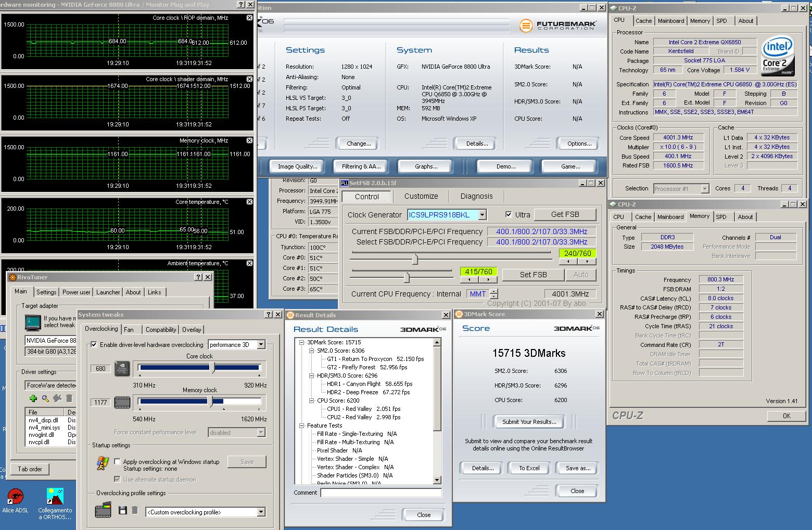The image size is (812, 530).
Task: Open the Clock Generator dropdown in SetFSB
Action: [x=483, y=215]
